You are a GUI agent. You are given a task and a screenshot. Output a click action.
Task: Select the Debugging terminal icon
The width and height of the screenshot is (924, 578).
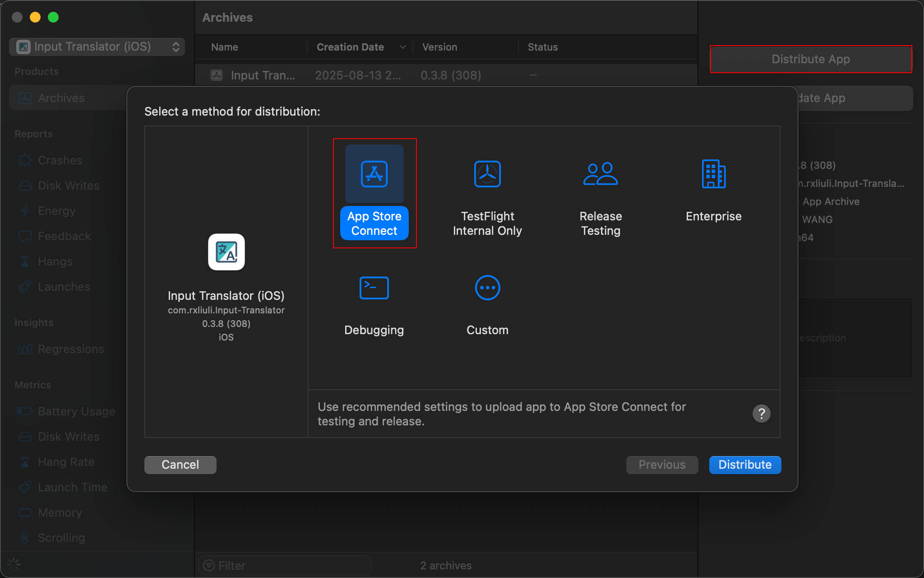374,288
